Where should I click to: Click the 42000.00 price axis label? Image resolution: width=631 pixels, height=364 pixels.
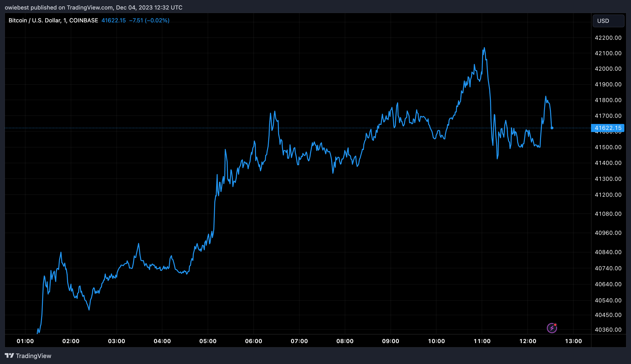click(608, 69)
